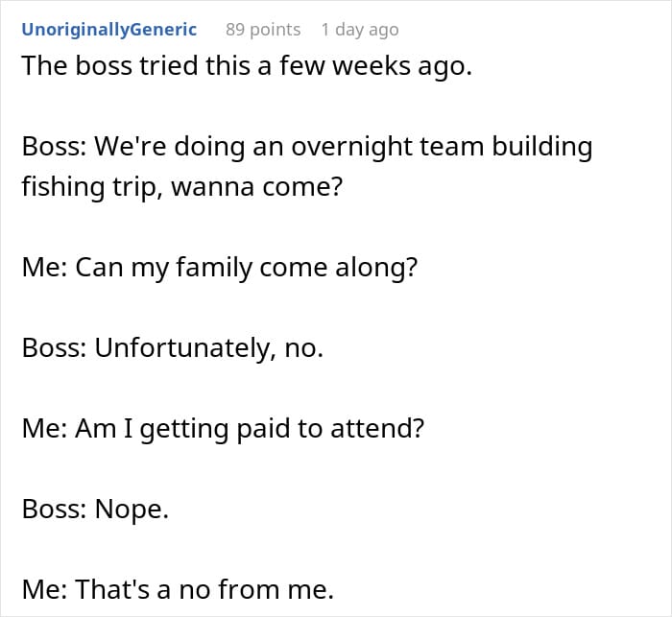The image size is (672, 617).
Task: Click the line "Boss: Nope."
Action: [x=95, y=509]
